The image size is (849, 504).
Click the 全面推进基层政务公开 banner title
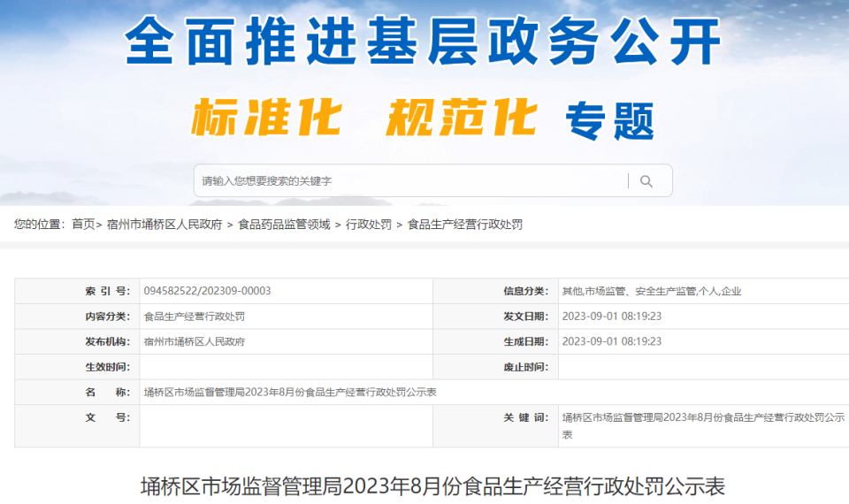click(424, 42)
